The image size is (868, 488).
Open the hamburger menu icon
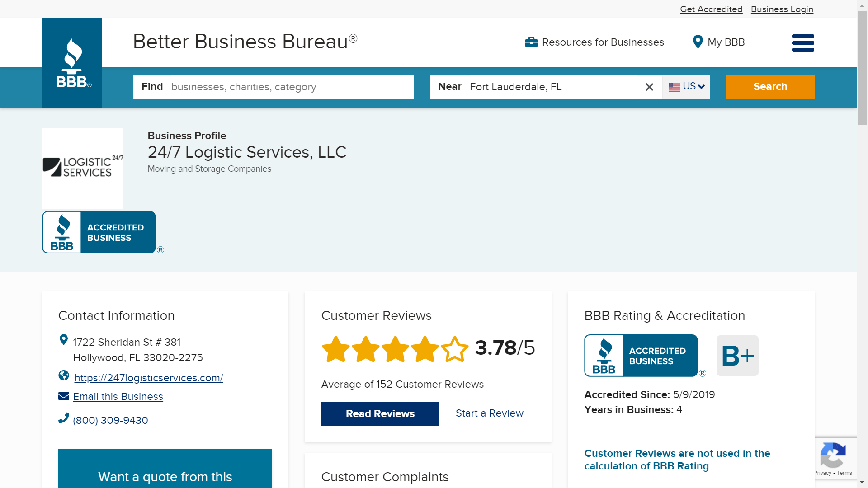[803, 43]
